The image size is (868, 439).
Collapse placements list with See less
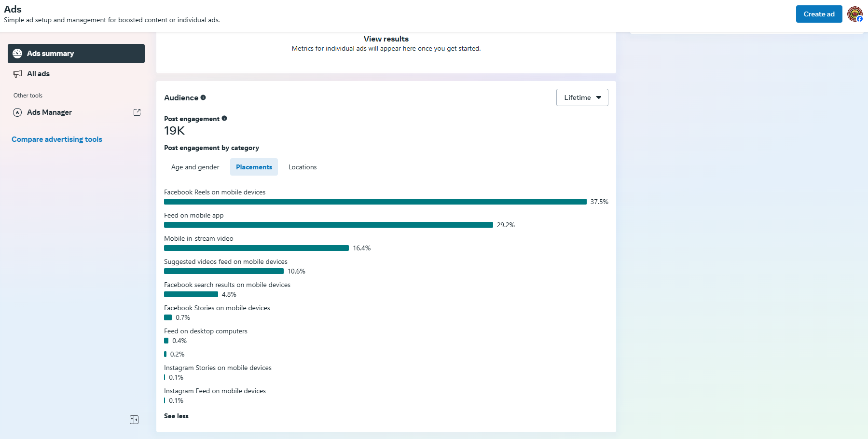coord(176,416)
